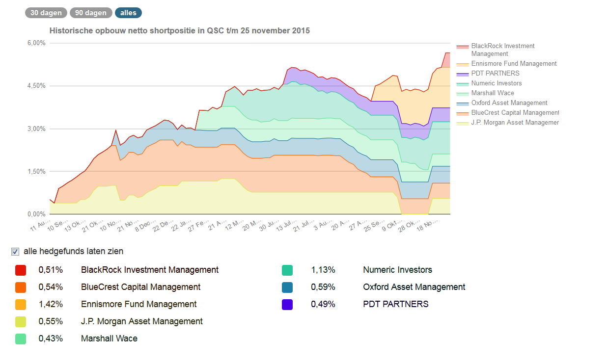
Task: Click 0,49% value for PDT PARTNERS
Action: (x=323, y=304)
